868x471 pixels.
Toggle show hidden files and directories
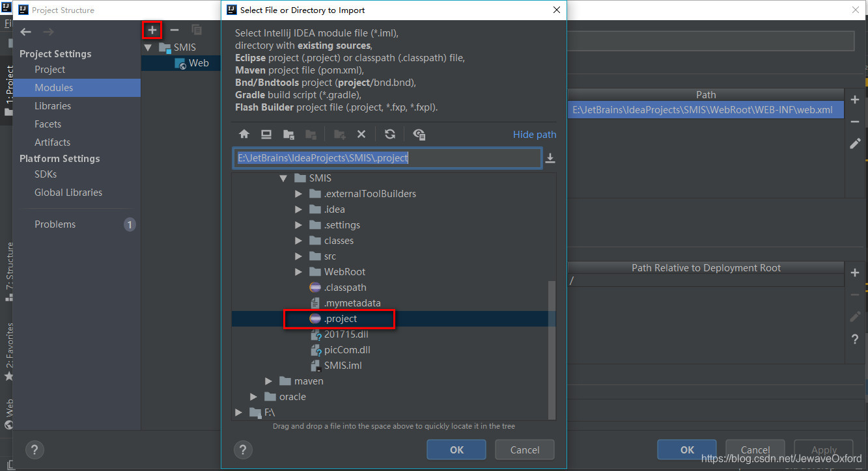pos(419,134)
